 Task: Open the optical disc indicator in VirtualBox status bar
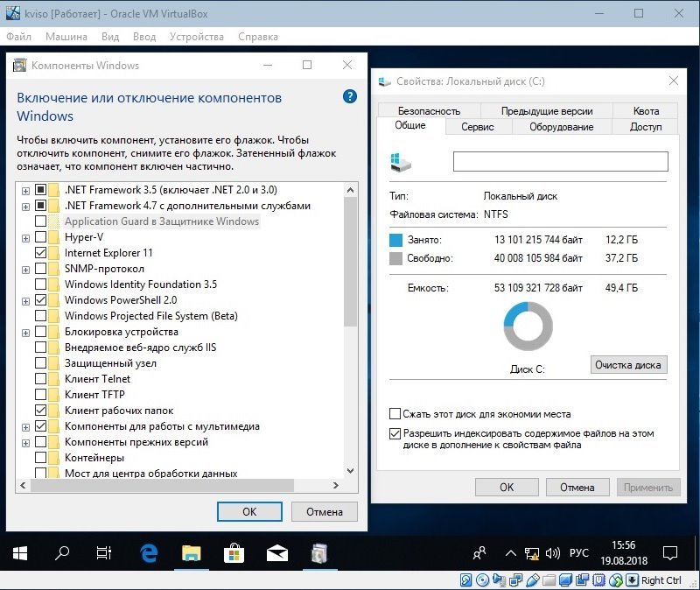click(482, 580)
